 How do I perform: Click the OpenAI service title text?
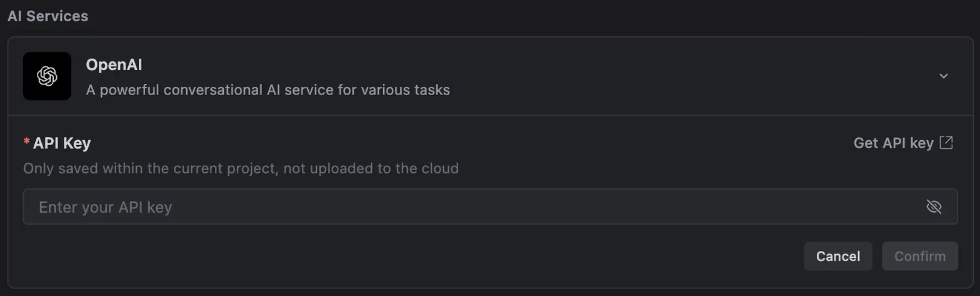tap(114, 64)
